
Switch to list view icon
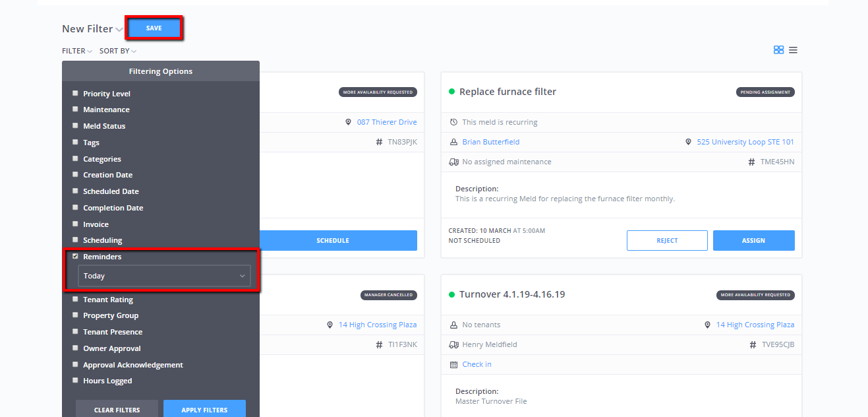[793, 50]
